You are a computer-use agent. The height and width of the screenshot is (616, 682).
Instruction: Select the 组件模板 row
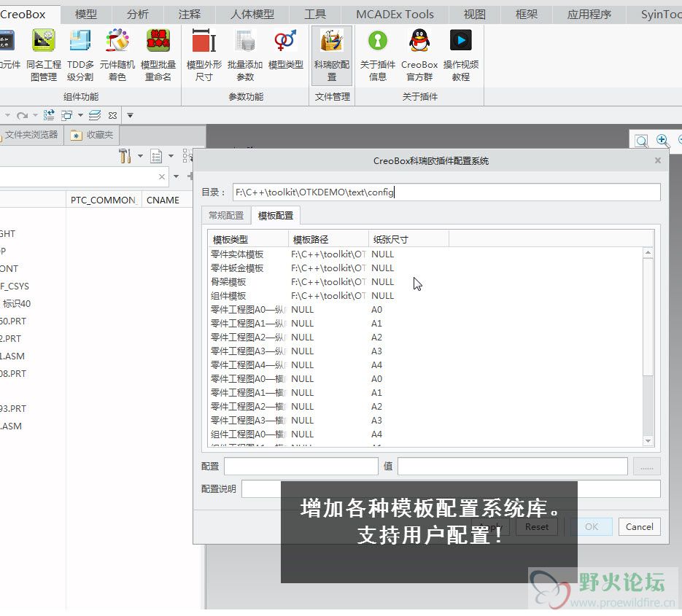426,296
